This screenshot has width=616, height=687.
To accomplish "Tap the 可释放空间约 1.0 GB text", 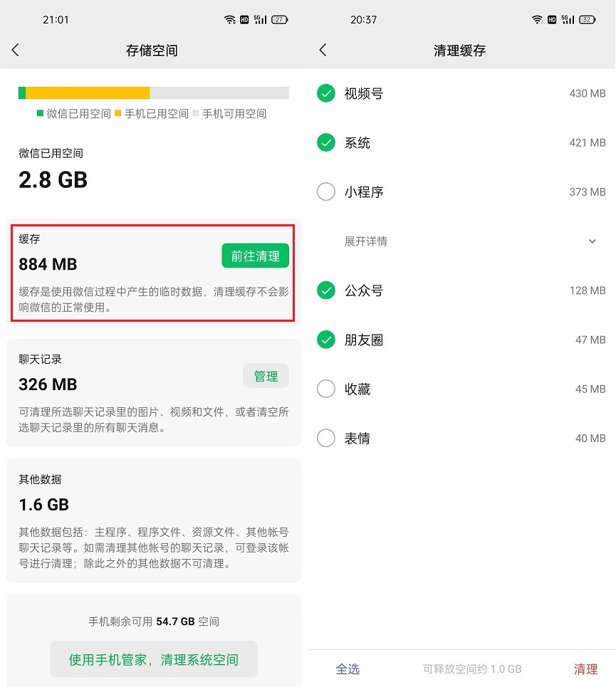I will (472, 669).
